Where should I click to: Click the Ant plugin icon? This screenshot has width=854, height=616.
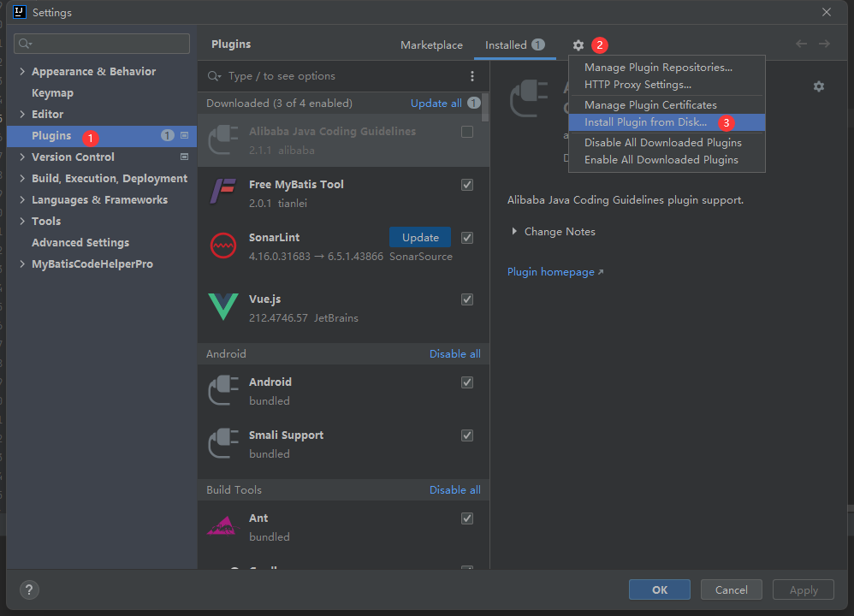[x=223, y=525]
